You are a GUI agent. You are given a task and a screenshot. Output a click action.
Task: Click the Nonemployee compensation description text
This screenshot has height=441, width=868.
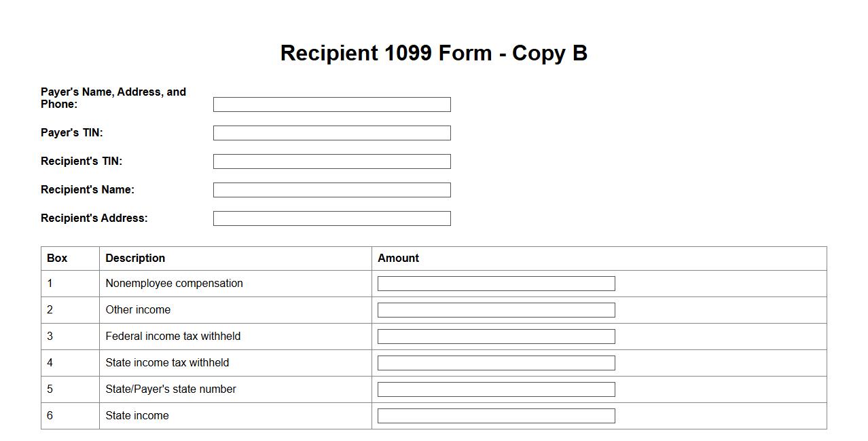point(174,284)
